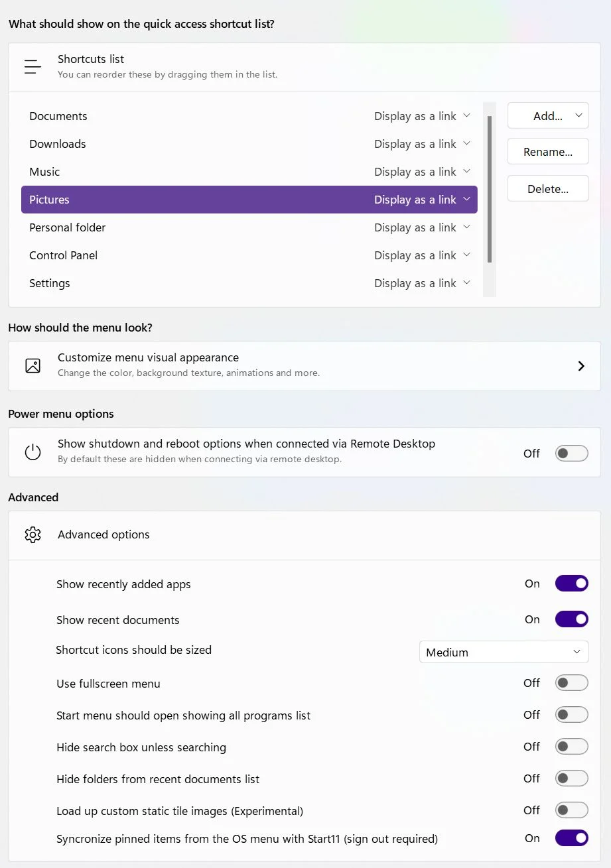Click the power icon in Power menu options
611x868 pixels.
pos(33,452)
